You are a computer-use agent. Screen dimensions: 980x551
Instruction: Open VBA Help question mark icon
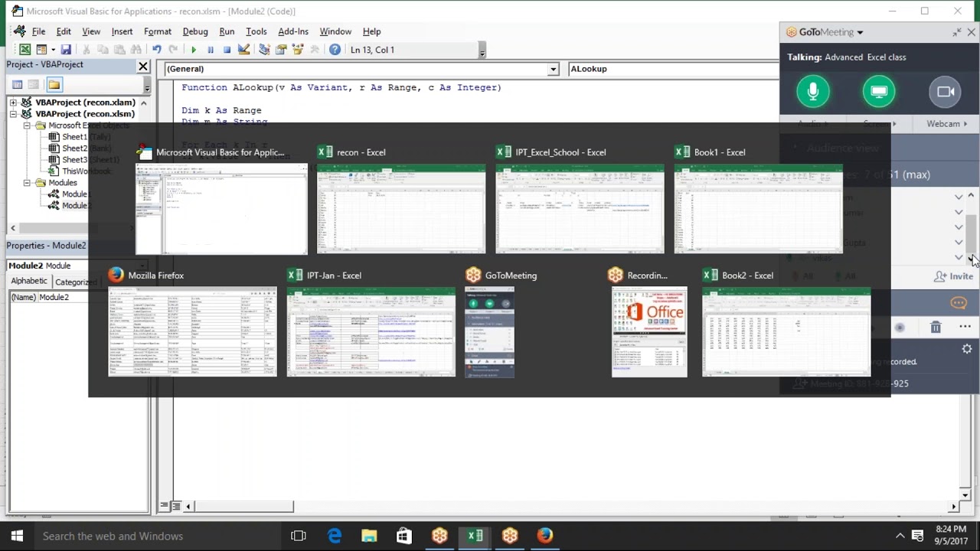[x=335, y=50]
